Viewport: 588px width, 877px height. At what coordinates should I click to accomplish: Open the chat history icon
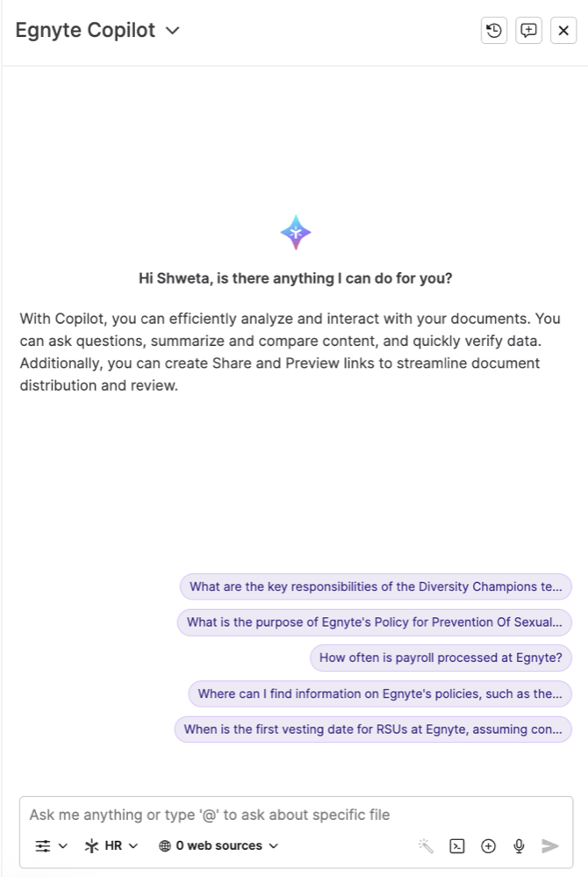(x=493, y=30)
